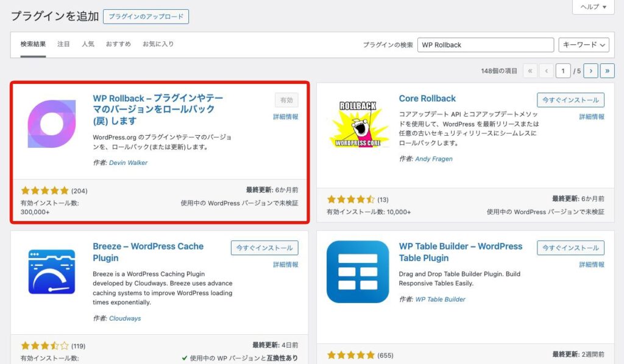This screenshot has width=624, height=364.
Task: Click rating count (13)
Action: [383, 200]
